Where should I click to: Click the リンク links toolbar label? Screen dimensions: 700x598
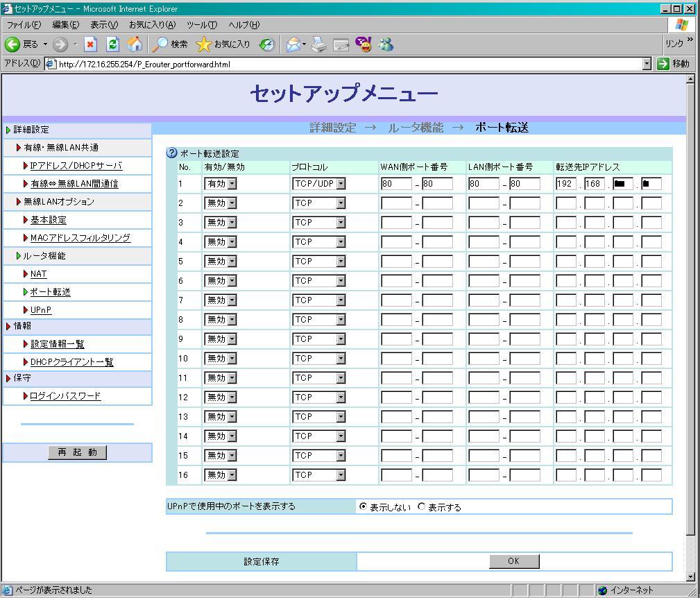[674, 43]
